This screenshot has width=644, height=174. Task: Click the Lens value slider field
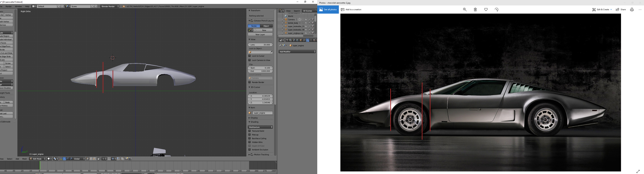[260, 45]
